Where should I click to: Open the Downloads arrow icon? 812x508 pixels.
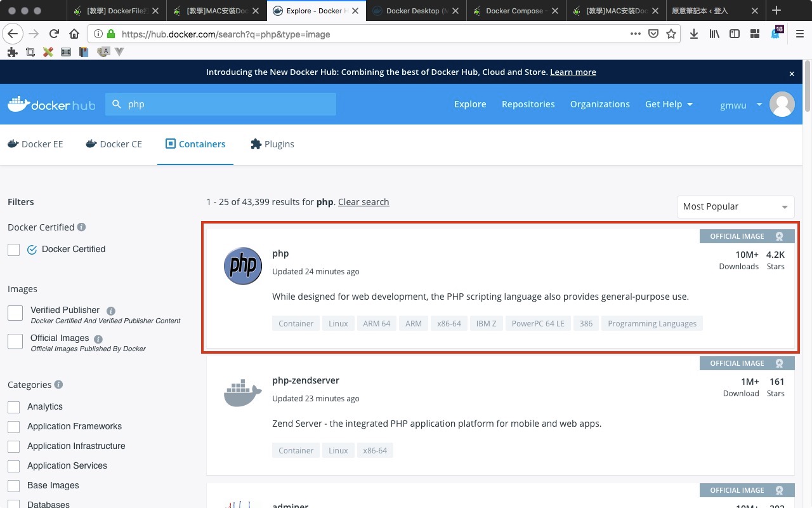pyautogui.click(x=694, y=34)
